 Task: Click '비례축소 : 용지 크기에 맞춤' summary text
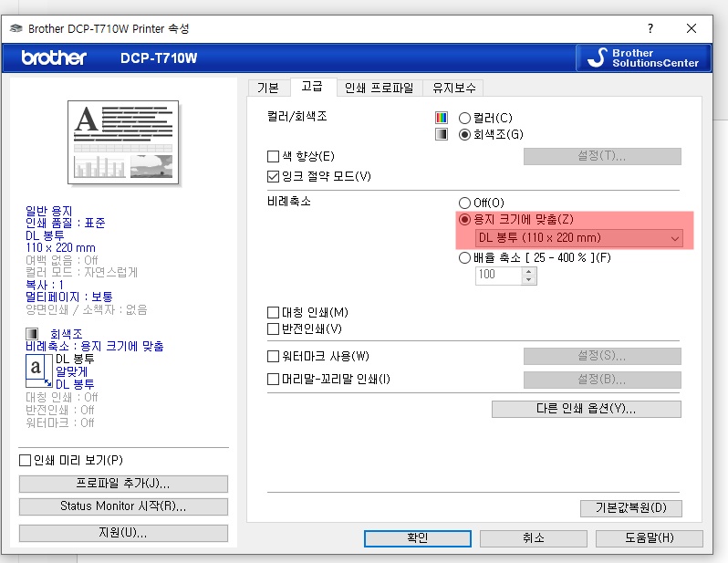pos(94,346)
